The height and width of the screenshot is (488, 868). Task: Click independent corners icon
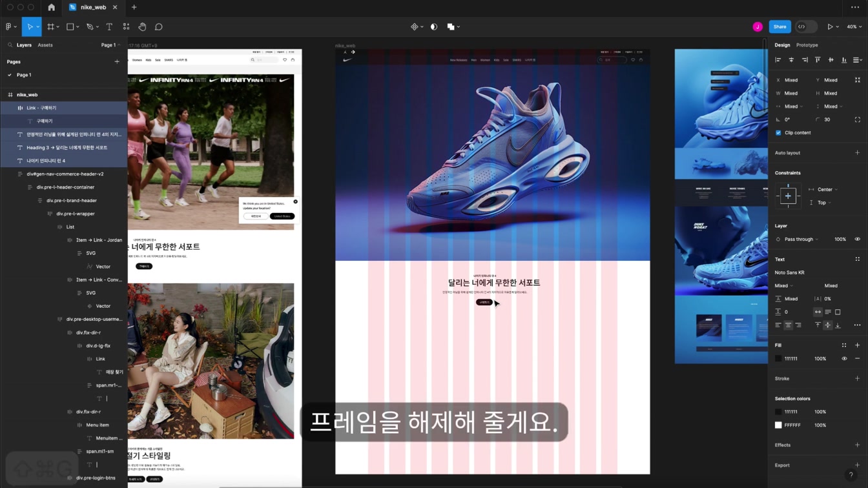[858, 119]
